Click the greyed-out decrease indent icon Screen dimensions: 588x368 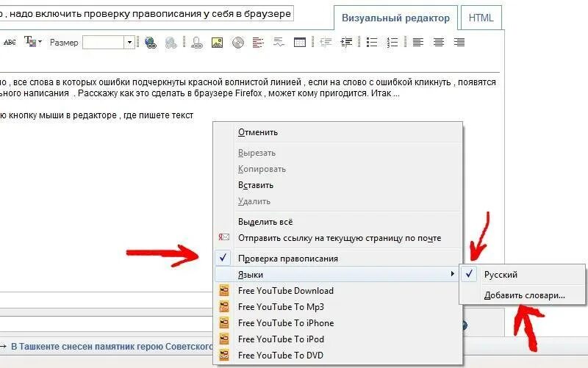[326, 43]
